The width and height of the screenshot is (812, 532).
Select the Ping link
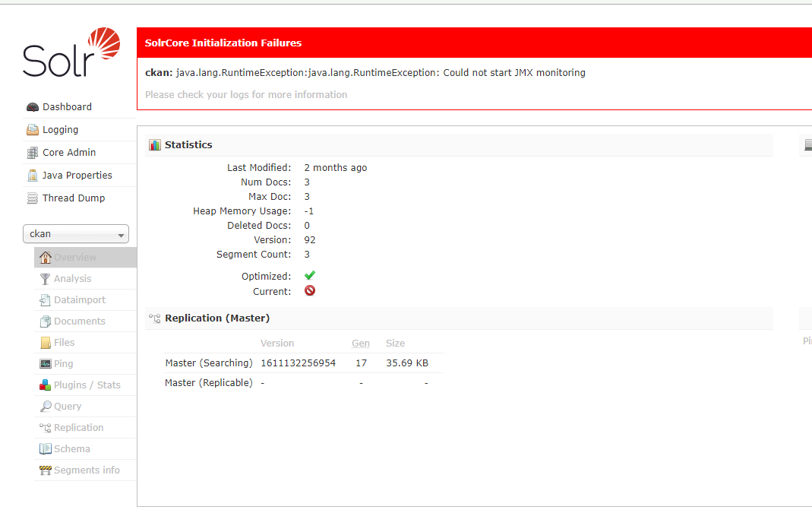click(x=63, y=364)
